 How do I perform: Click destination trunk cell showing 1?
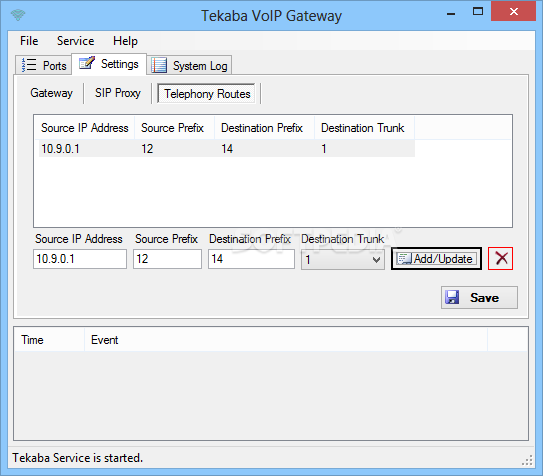[x=324, y=149]
